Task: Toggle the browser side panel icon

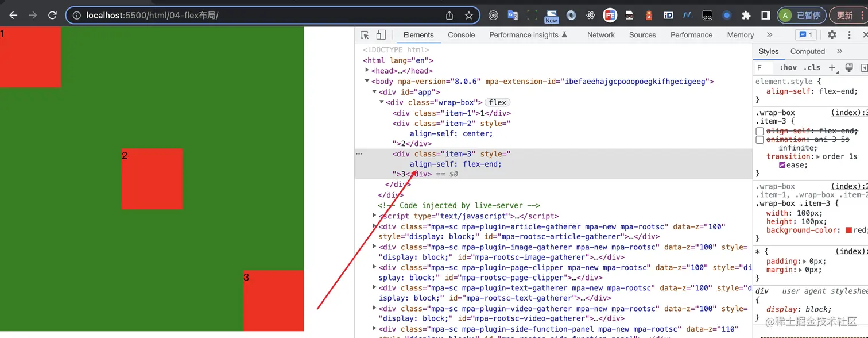Action: [x=766, y=16]
